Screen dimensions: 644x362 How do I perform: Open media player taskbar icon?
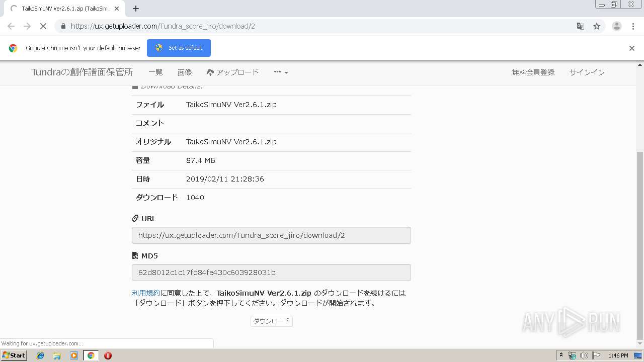coord(74,355)
